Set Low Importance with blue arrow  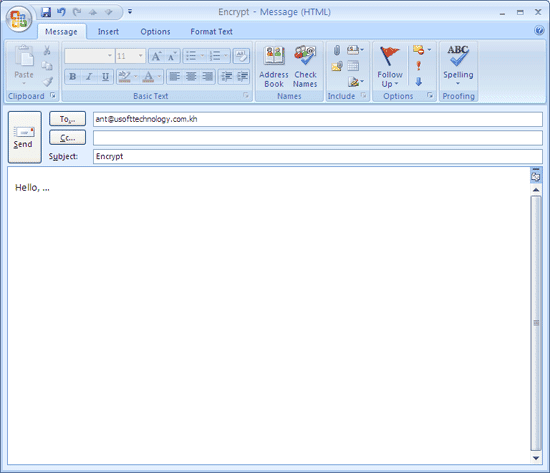(418, 82)
